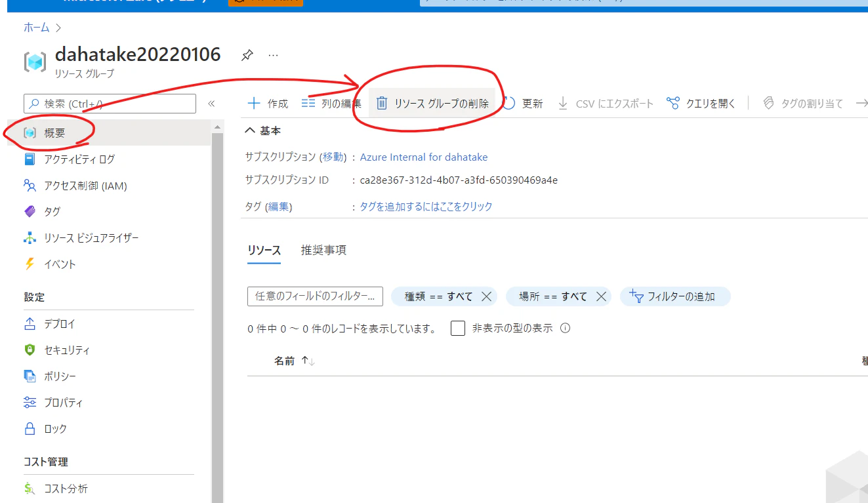Pin the dahatake20220106 resource group
The width and height of the screenshot is (868, 503).
(247, 56)
